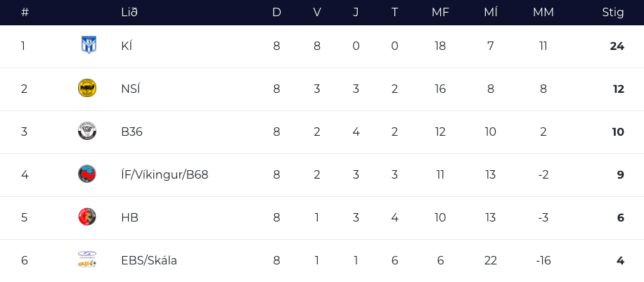Open the B36 team link

coord(132,132)
